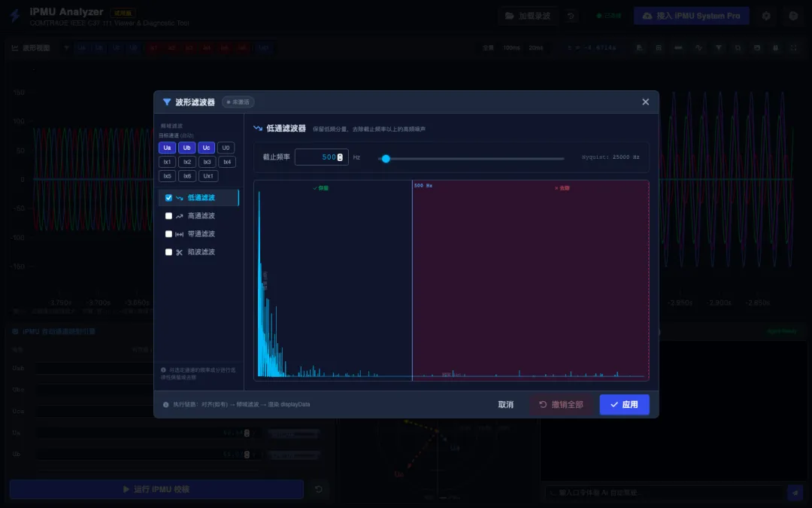Screen dimensions: 812x508
Task: Toggle channel Uc in filter targets
Action: point(206,148)
